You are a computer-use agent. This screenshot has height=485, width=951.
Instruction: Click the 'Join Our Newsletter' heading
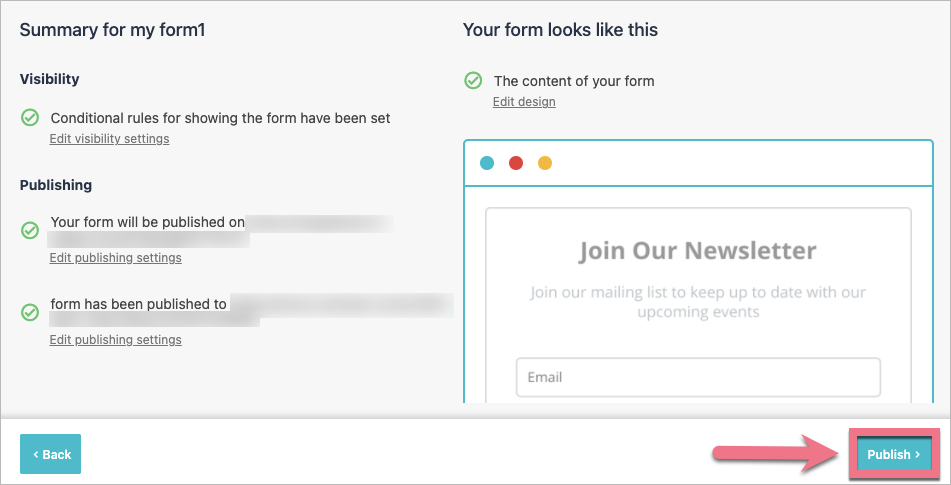697,250
